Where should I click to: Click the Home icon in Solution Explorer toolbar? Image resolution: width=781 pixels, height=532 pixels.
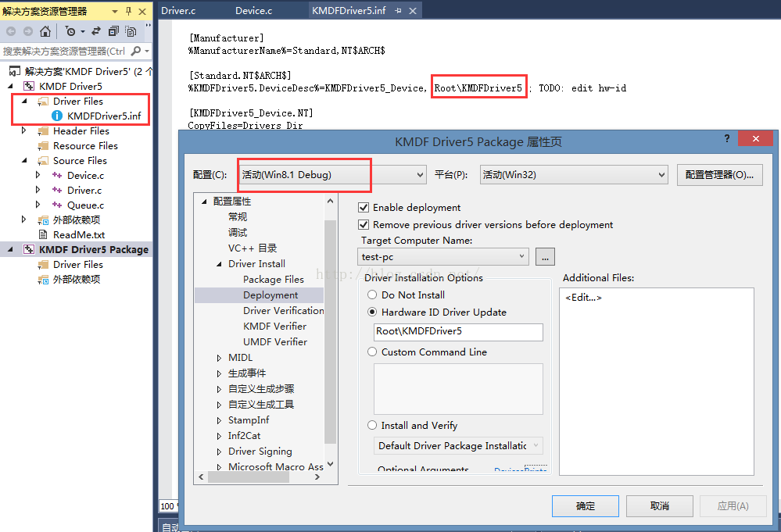pyautogui.click(x=45, y=31)
